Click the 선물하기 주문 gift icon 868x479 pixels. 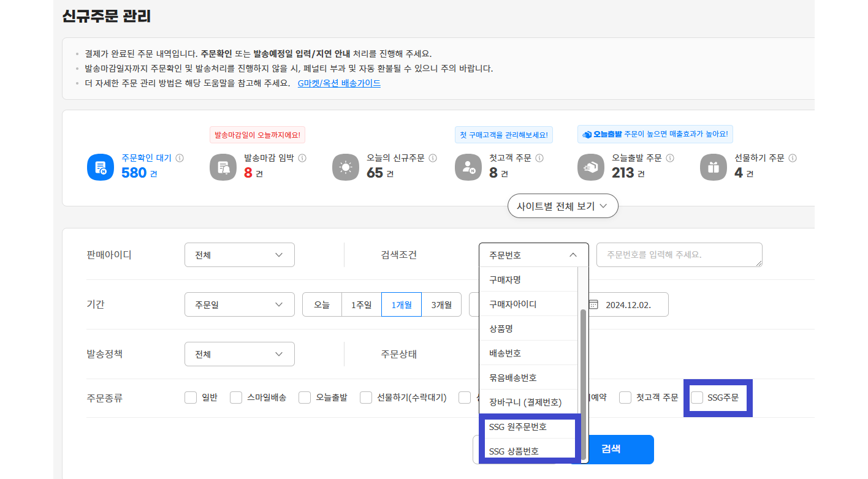pos(714,167)
